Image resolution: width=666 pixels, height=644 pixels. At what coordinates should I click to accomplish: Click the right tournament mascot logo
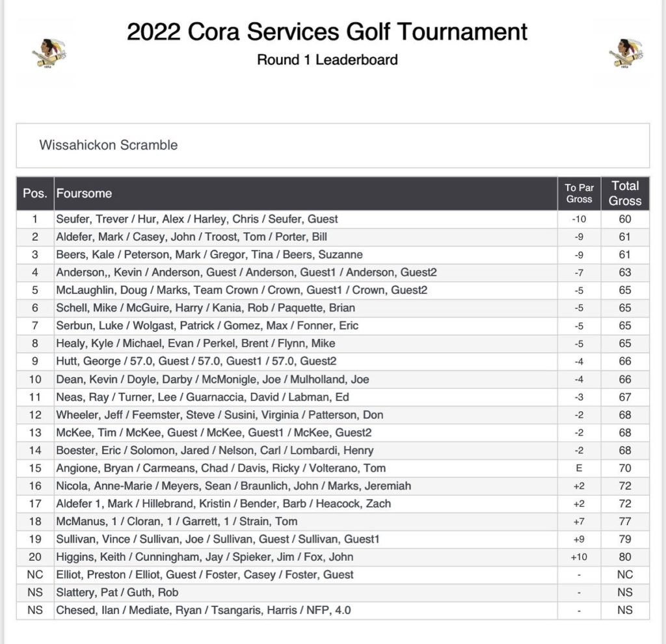pos(626,53)
